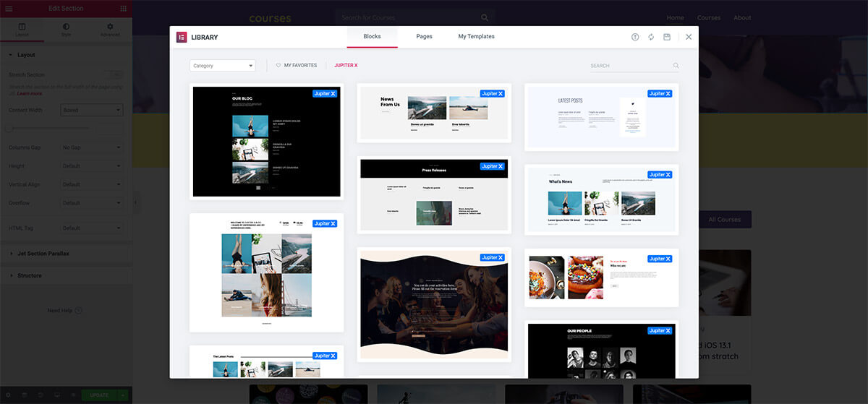Viewport: 868px width, 404px height.
Task: Open the Content Width dropdown
Action: pos(91,110)
